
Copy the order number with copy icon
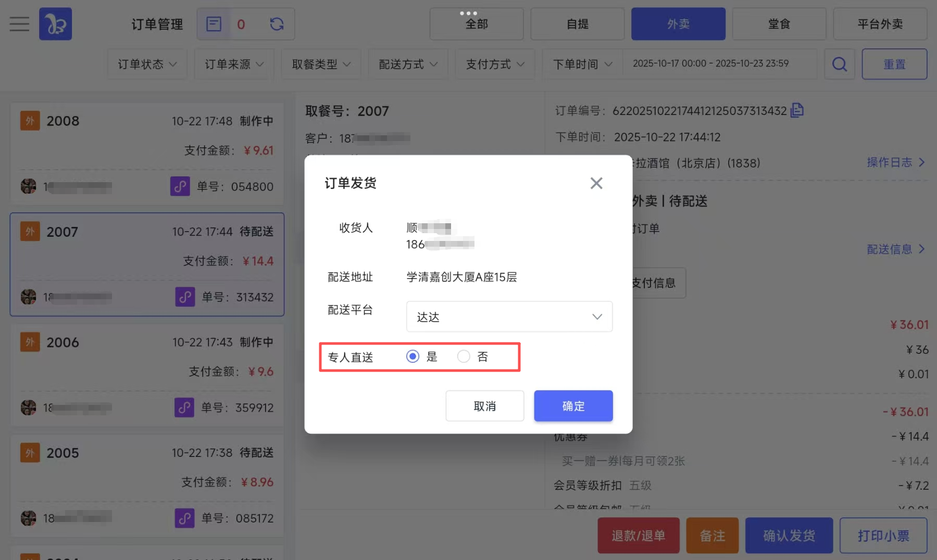click(x=797, y=110)
